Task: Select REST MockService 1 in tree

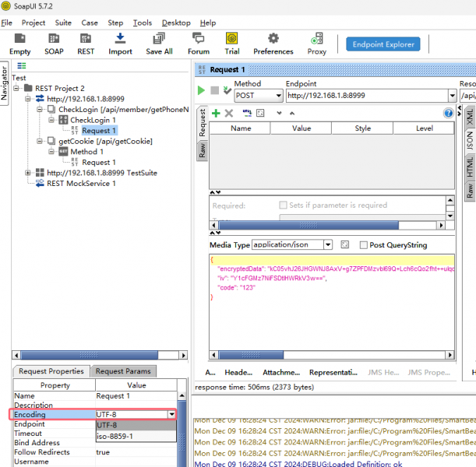Action: [x=81, y=184]
